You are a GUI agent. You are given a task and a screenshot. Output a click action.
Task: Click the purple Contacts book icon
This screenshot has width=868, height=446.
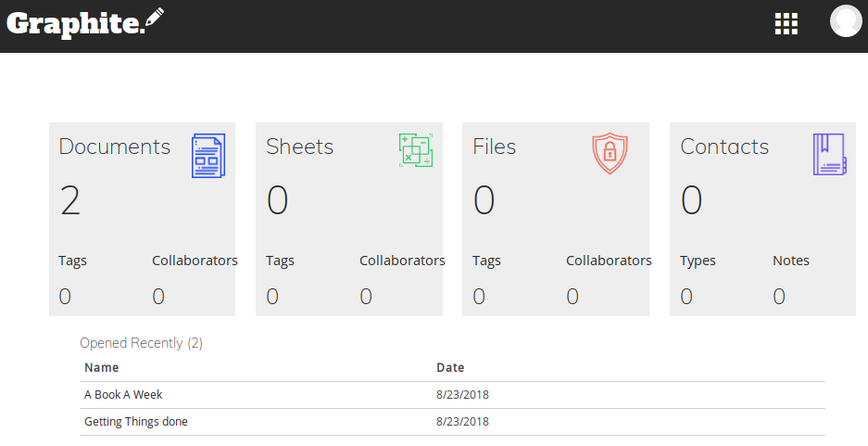click(830, 154)
